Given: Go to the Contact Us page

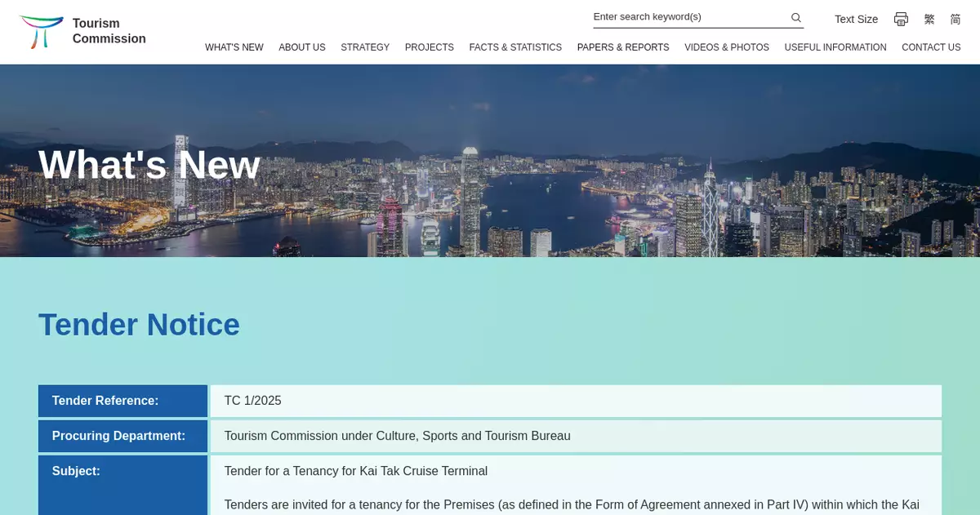Looking at the screenshot, I should [x=930, y=47].
